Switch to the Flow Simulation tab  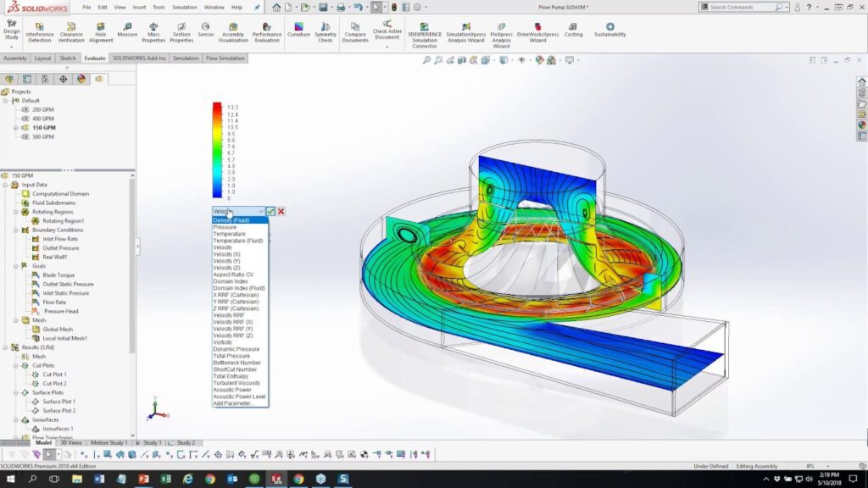[x=225, y=58]
